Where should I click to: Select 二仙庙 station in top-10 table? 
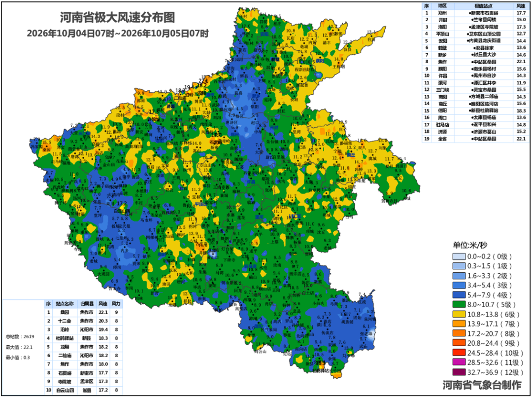click(65, 356)
